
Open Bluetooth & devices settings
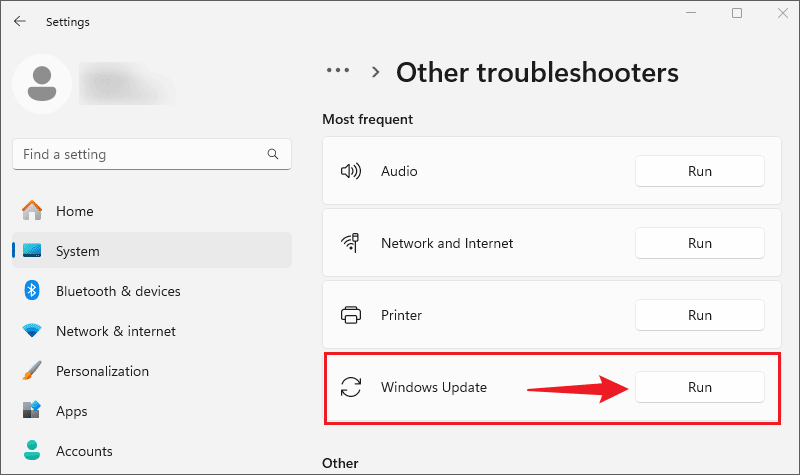[x=152, y=291]
